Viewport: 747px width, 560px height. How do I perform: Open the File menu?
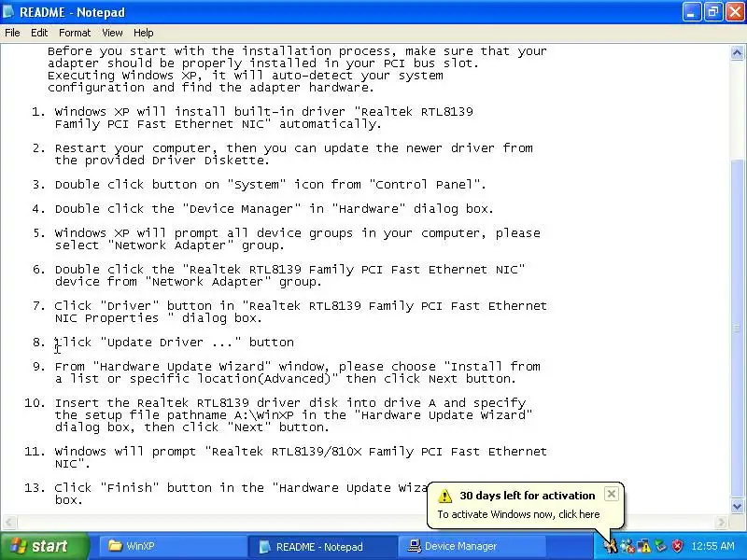[12, 33]
